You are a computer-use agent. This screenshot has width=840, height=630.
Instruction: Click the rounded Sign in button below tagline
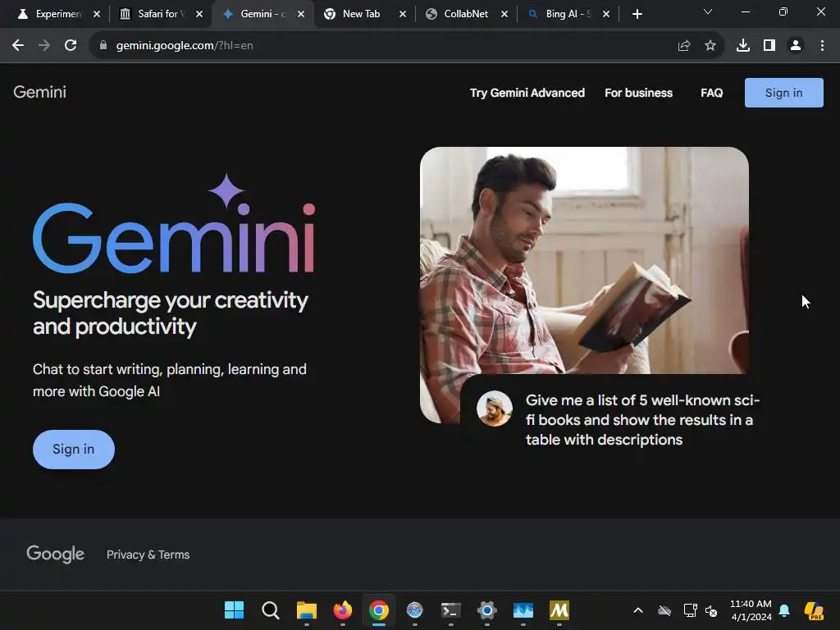[x=73, y=449]
